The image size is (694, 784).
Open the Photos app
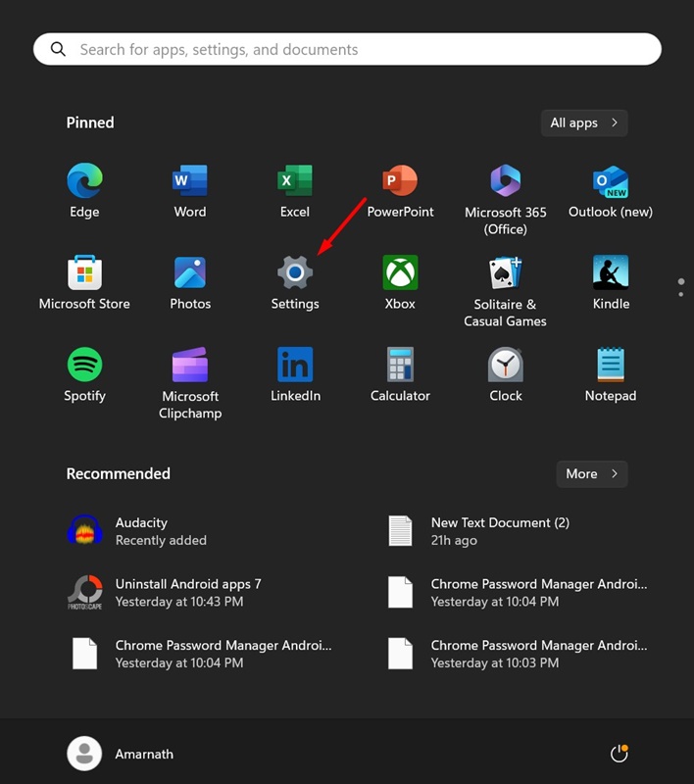coord(190,272)
